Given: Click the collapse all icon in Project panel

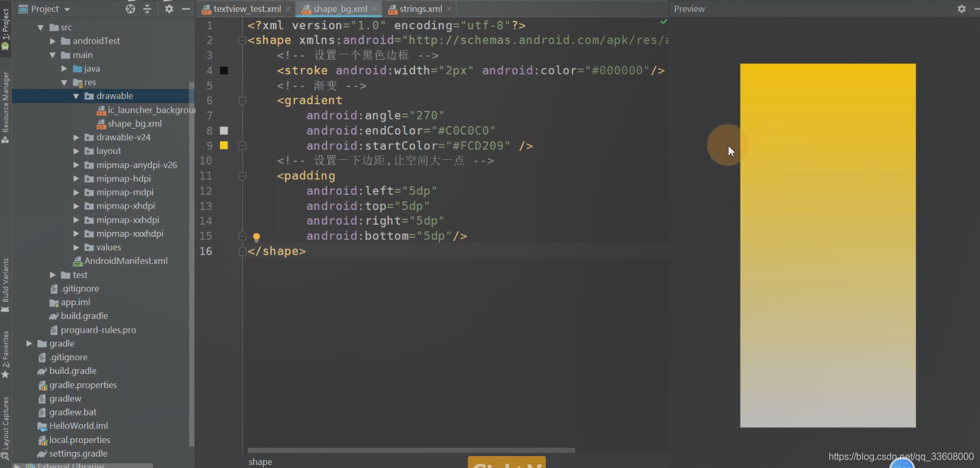Looking at the screenshot, I should tap(147, 9).
